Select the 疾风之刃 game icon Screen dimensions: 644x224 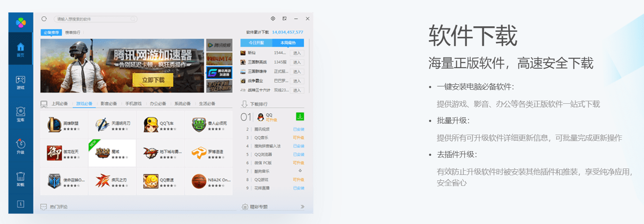pyautogui.click(x=102, y=181)
